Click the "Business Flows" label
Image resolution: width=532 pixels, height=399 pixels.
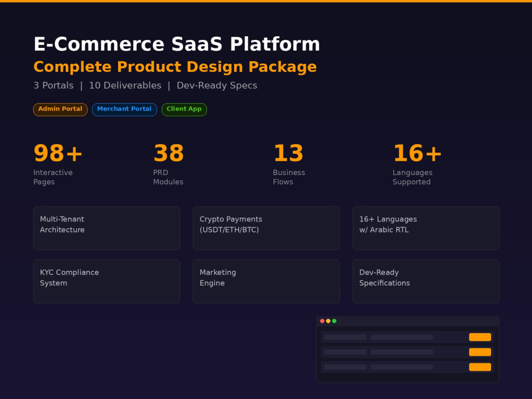point(289,177)
